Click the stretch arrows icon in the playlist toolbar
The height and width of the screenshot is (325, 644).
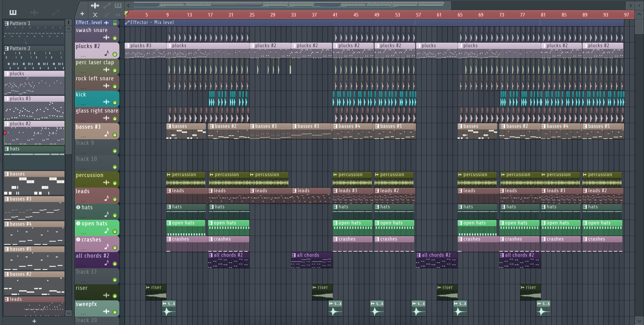pos(118,15)
